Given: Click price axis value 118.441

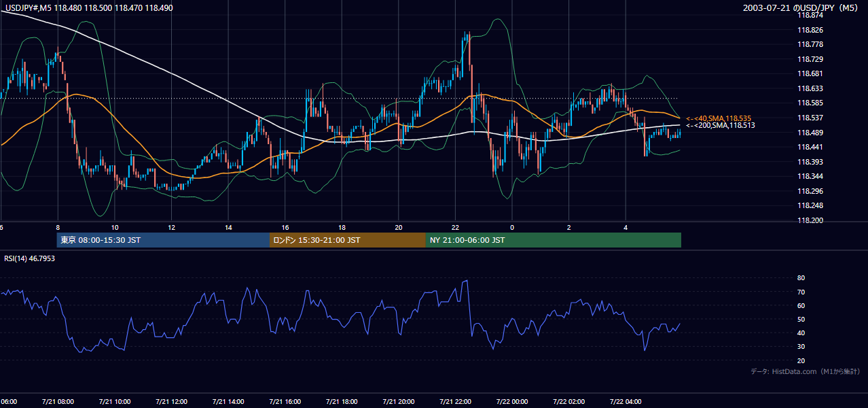Looking at the screenshot, I should tap(810, 147).
